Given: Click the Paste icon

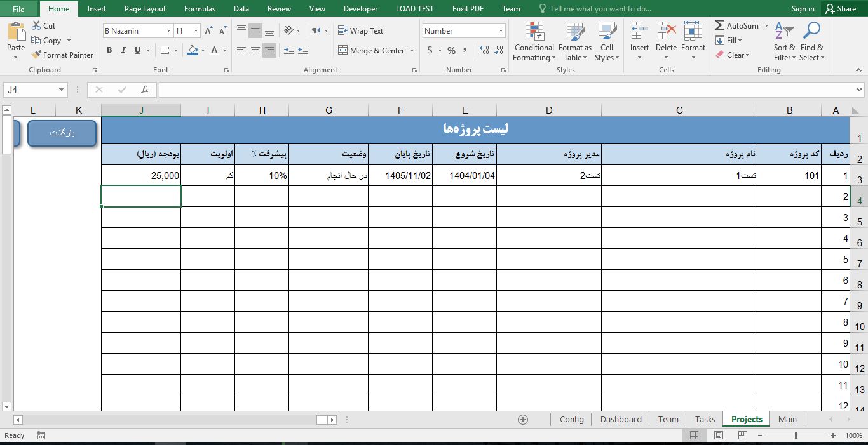Looking at the screenshot, I should [x=16, y=31].
